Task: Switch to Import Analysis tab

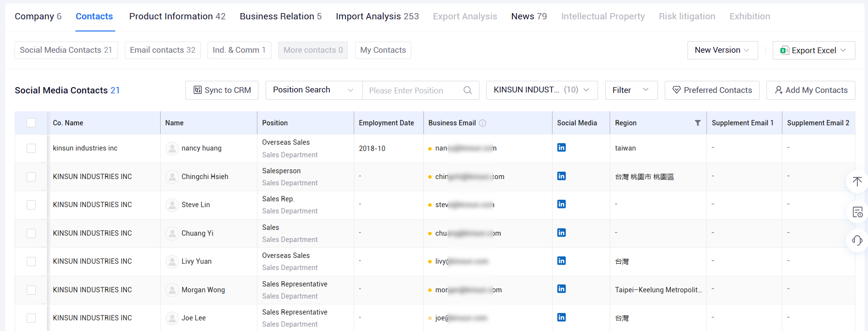Action: click(377, 16)
